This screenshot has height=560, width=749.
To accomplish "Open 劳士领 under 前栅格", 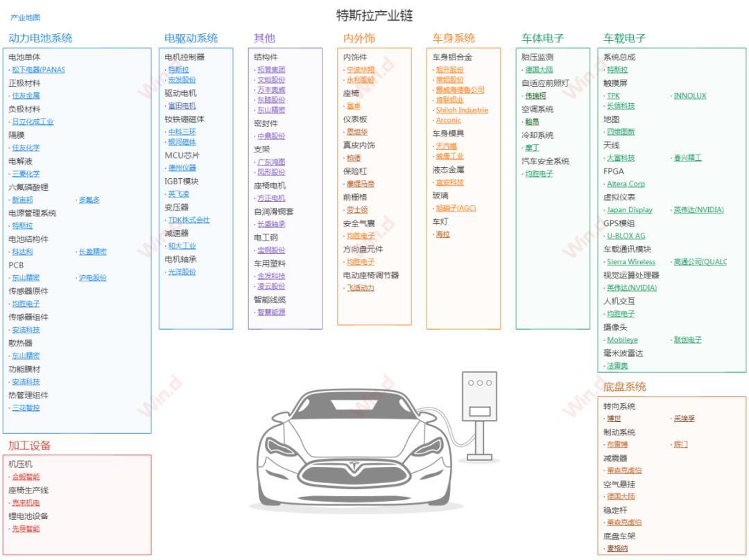I will point(357,210).
